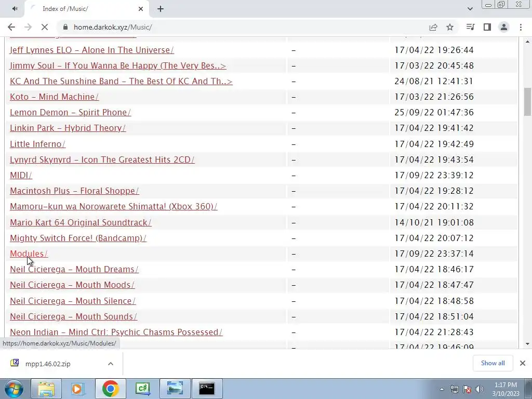The width and height of the screenshot is (532, 399).
Task: Click the scrollbar up arrow
Action: [527, 42]
